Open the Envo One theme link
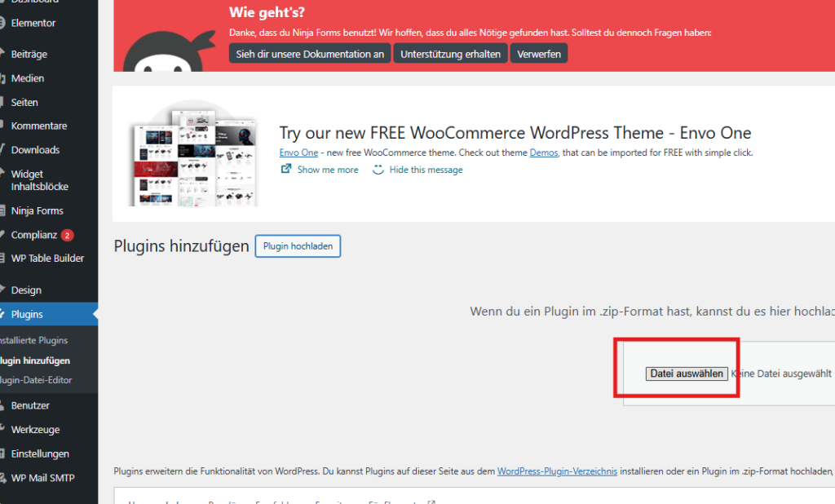Screen dimensions: 835x504 pyautogui.click(x=298, y=153)
